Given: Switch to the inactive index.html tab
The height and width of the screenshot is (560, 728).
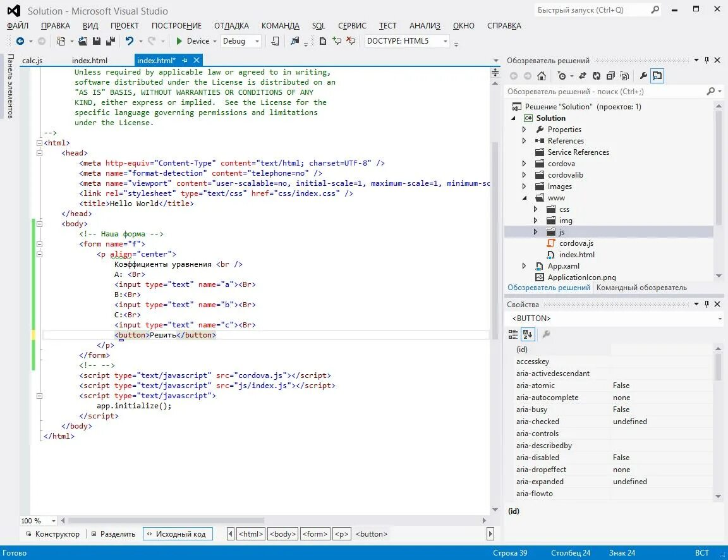Looking at the screenshot, I should coord(90,61).
